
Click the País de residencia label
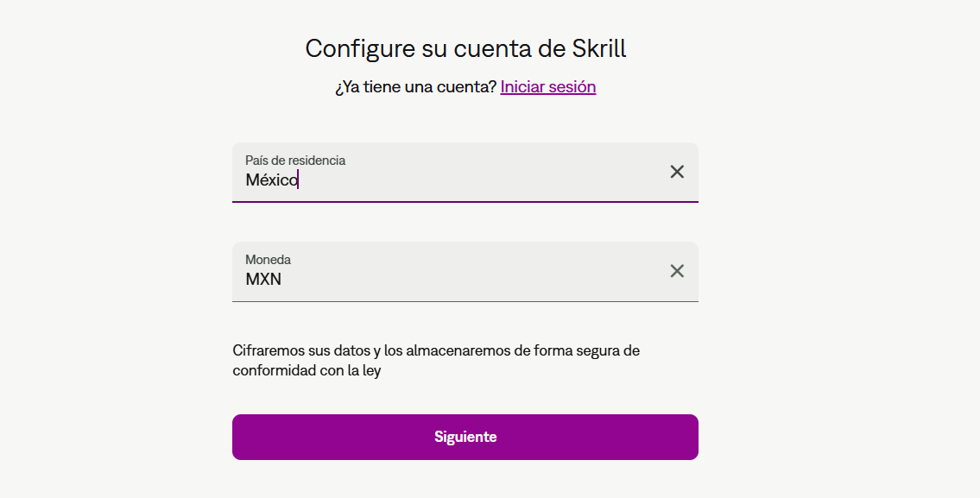click(x=295, y=161)
